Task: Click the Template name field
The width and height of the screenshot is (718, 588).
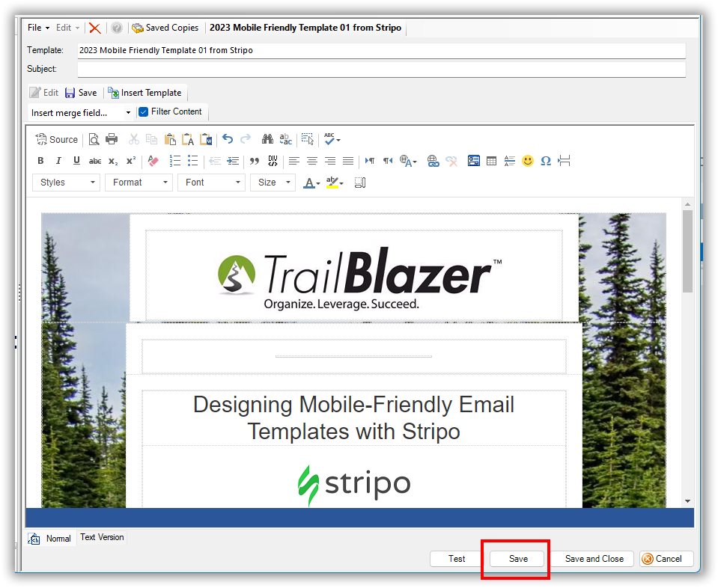Action: pos(381,50)
